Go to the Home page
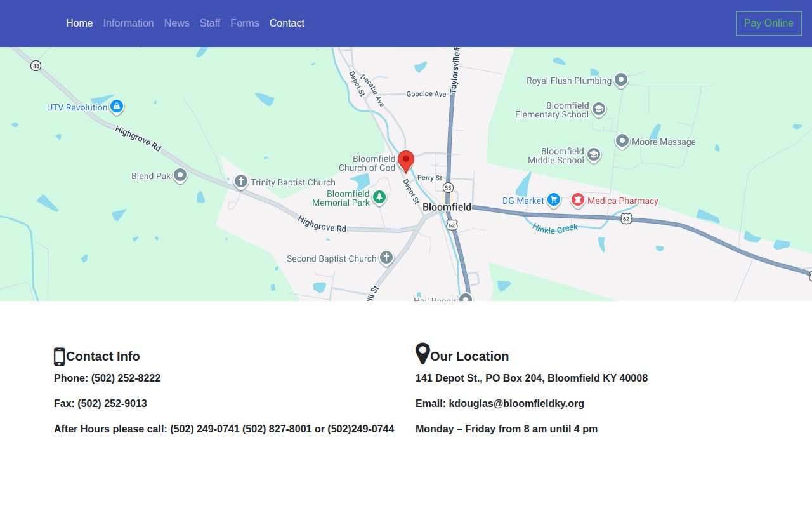 point(79,23)
